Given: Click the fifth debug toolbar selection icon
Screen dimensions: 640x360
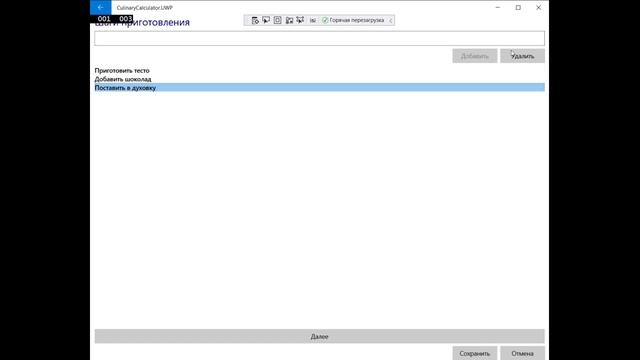Looking at the screenshot, I should tap(300, 20).
